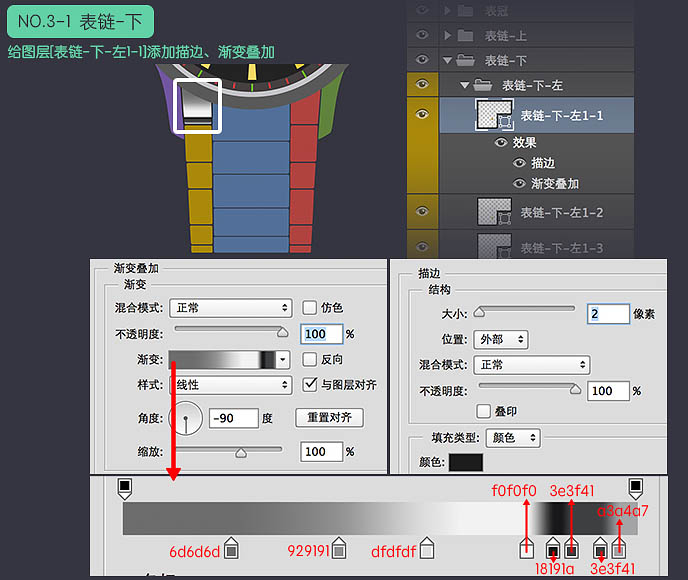This screenshot has width=688, height=580.
Task: Select the left color stop labeled 3e3f41
Action: tap(571, 548)
